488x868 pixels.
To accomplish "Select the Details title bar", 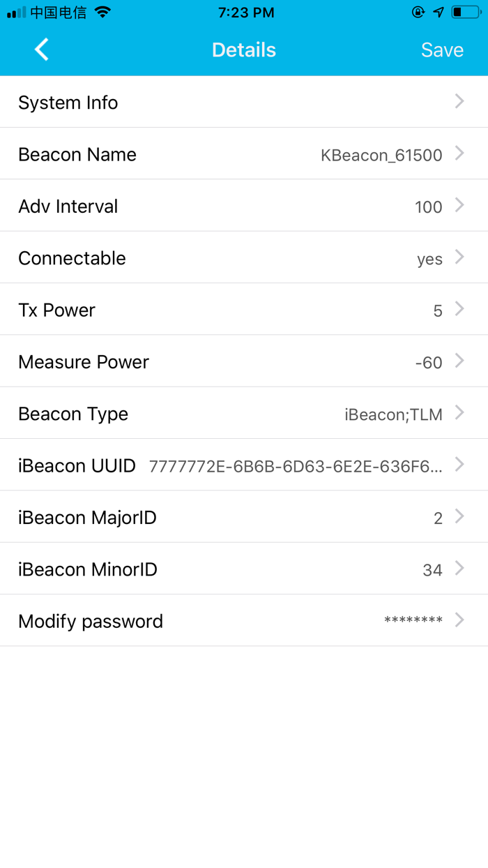I will pos(244,50).
